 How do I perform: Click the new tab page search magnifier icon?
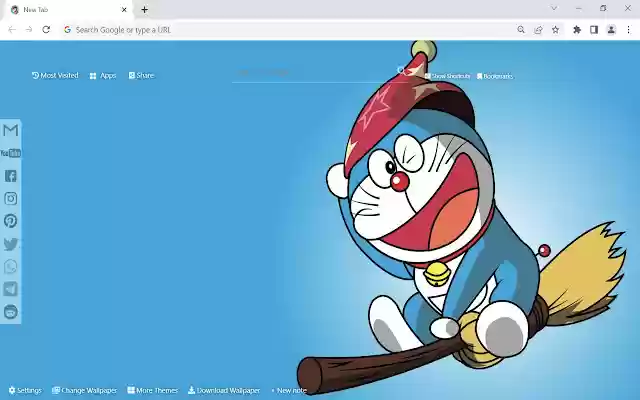[x=401, y=71]
